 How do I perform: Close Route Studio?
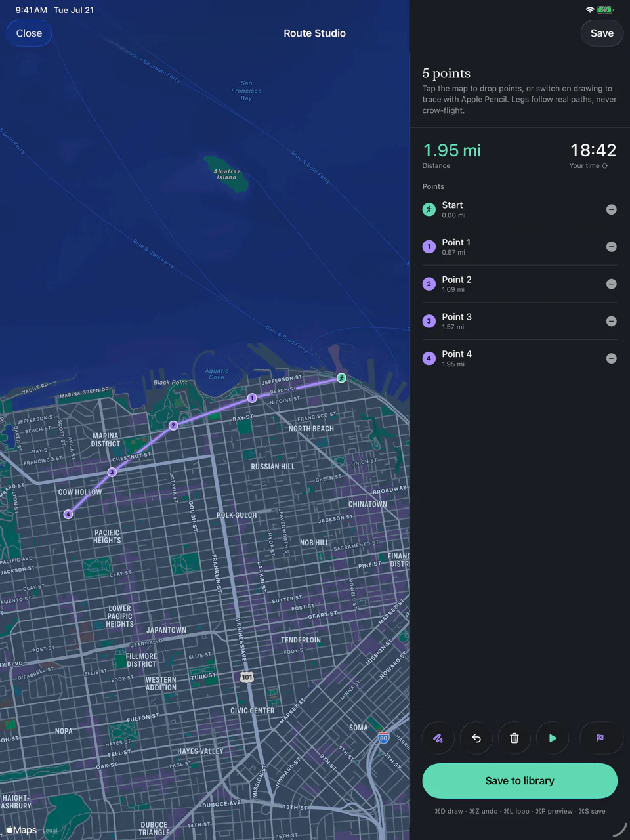[29, 33]
